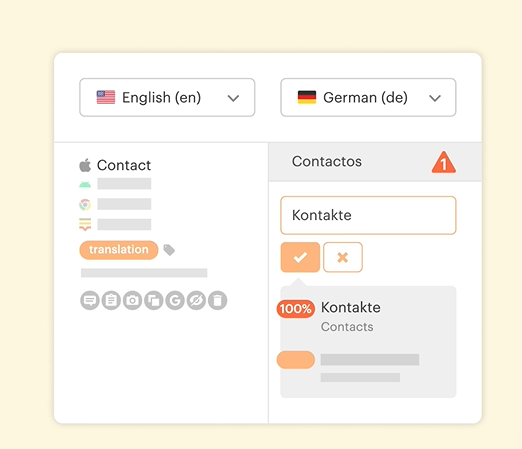Confirm translation with the checkmark button

click(300, 257)
